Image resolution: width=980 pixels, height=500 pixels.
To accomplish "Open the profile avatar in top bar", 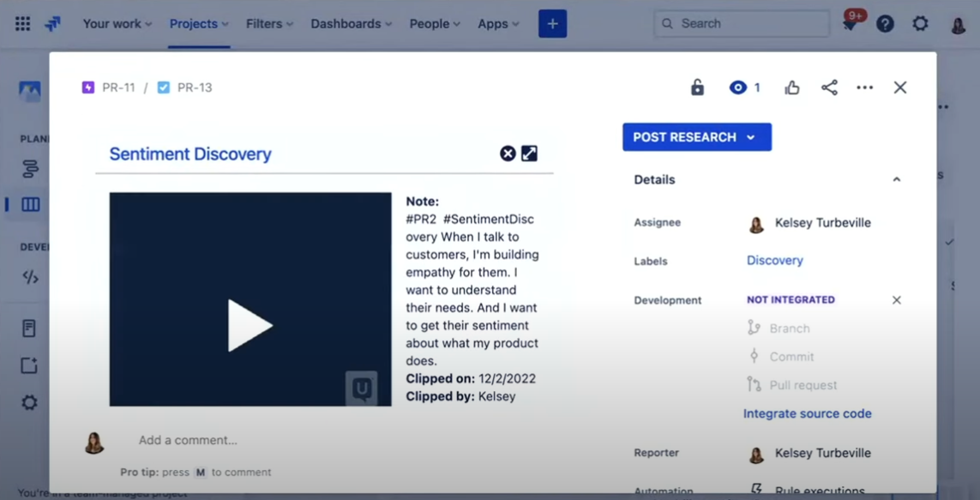I will [x=959, y=24].
